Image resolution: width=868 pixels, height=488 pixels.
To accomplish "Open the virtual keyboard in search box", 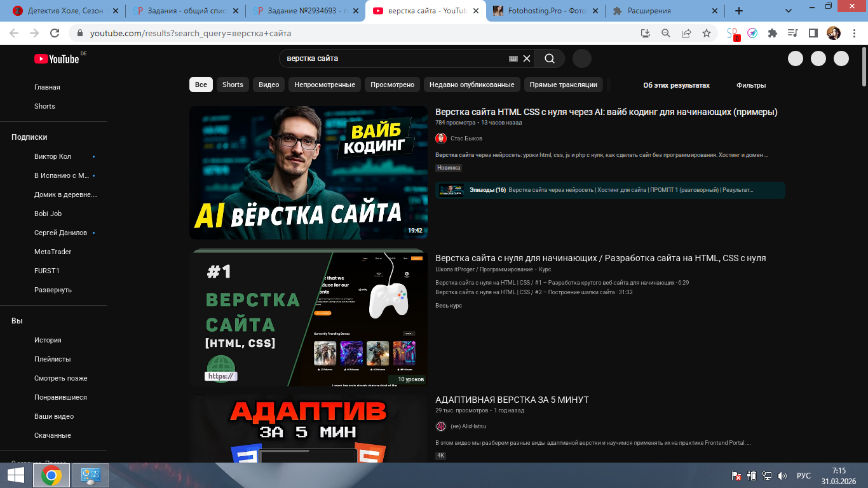I will coord(513,58).
